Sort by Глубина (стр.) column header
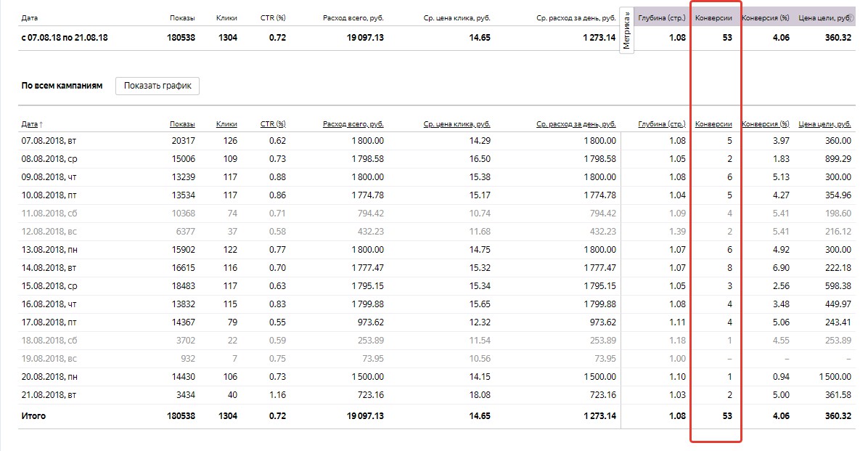Screen dimensions: 868x451 661,124
